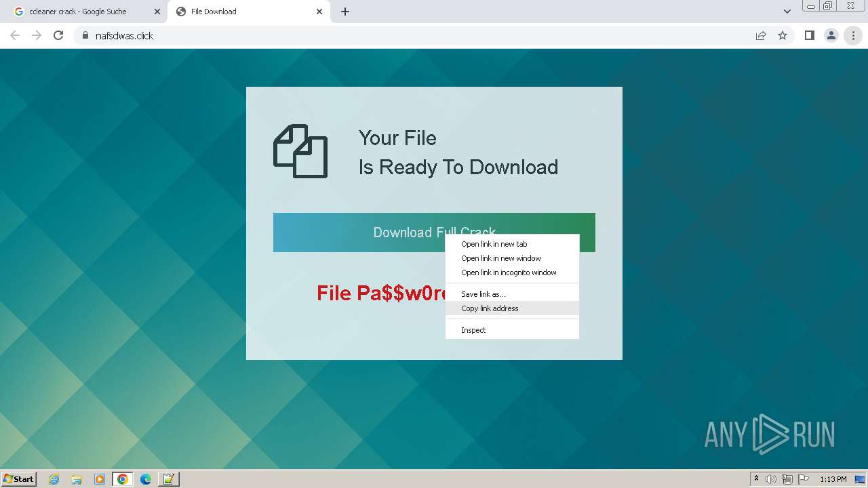868x488 pixels.
Task: Select 'Copy link address' menu entry
Action: (512, 308)
